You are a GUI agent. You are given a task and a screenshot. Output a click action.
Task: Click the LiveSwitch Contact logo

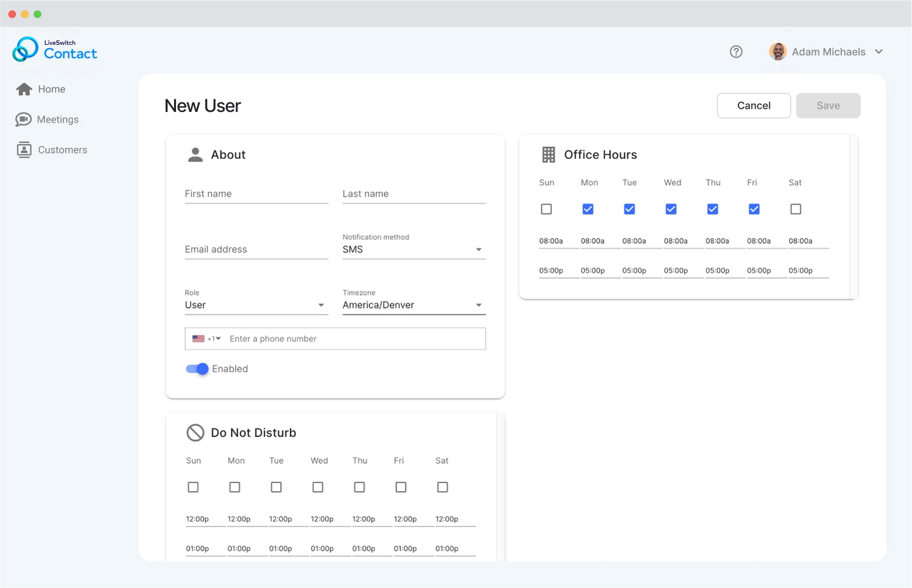(x=55, y=49)
